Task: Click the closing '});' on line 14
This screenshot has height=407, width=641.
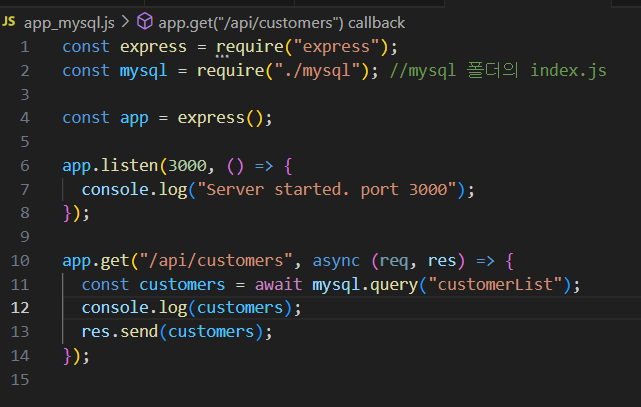Action: (76, 356)
